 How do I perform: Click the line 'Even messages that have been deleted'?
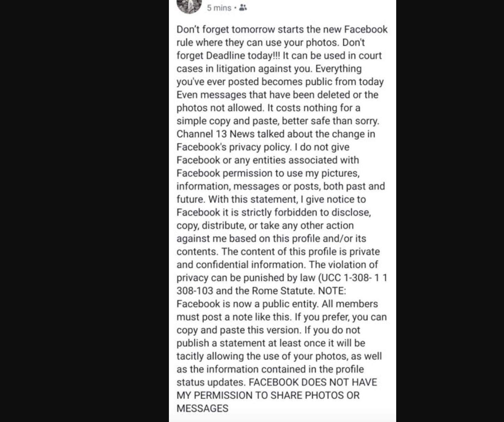tap(277, 95)
